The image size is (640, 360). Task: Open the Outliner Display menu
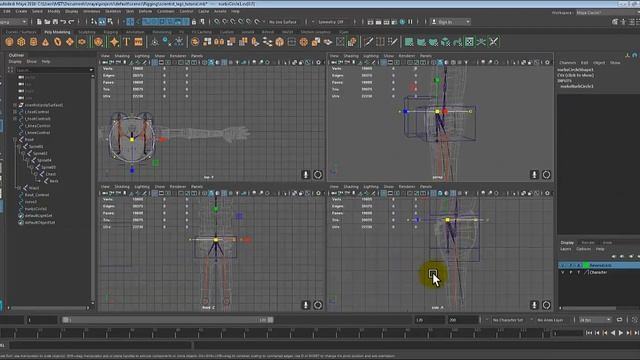coord(15,62)
